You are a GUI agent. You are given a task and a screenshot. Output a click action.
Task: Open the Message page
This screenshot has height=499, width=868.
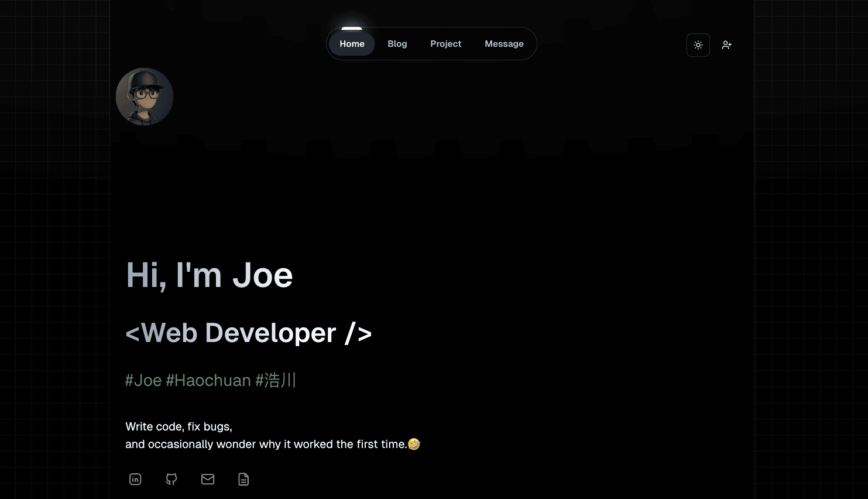pyautogui.click(x=504, y=44)
